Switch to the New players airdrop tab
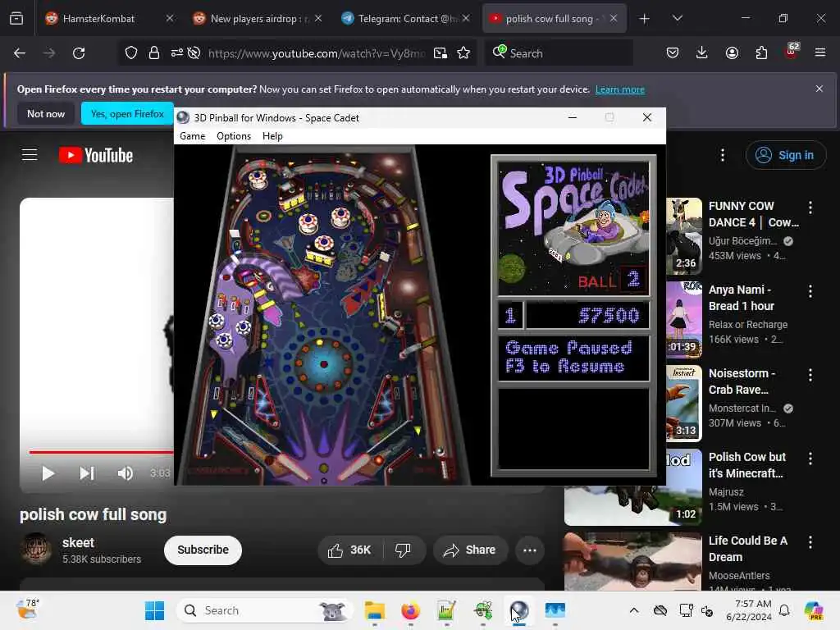Image resolution: width=840 pixels, height=630 pixels. 257,19
